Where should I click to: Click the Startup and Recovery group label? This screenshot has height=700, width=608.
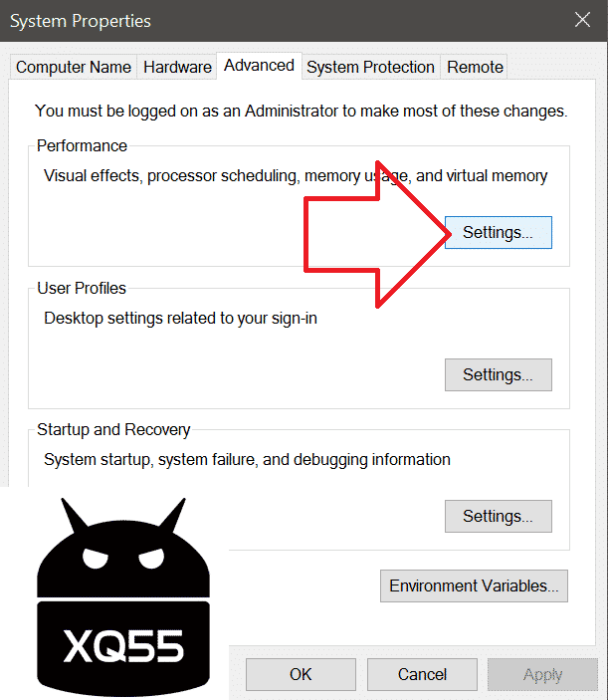(113, 430)
